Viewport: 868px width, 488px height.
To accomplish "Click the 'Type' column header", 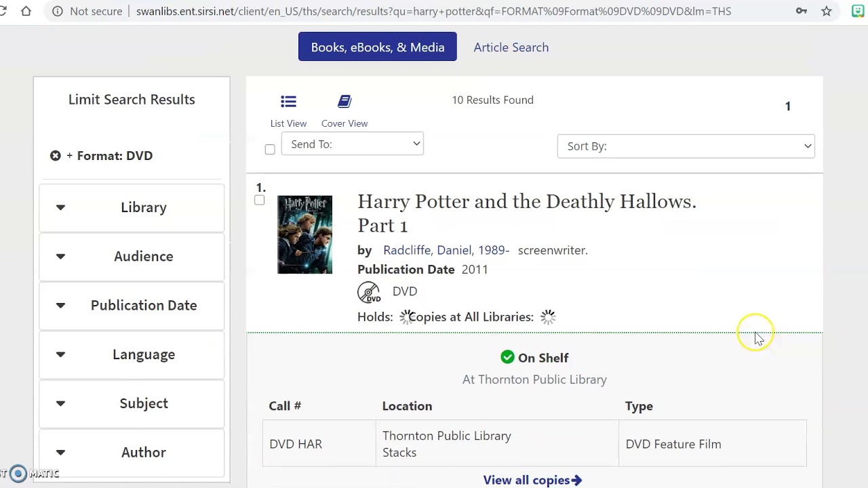I will (x=639, y=406).
